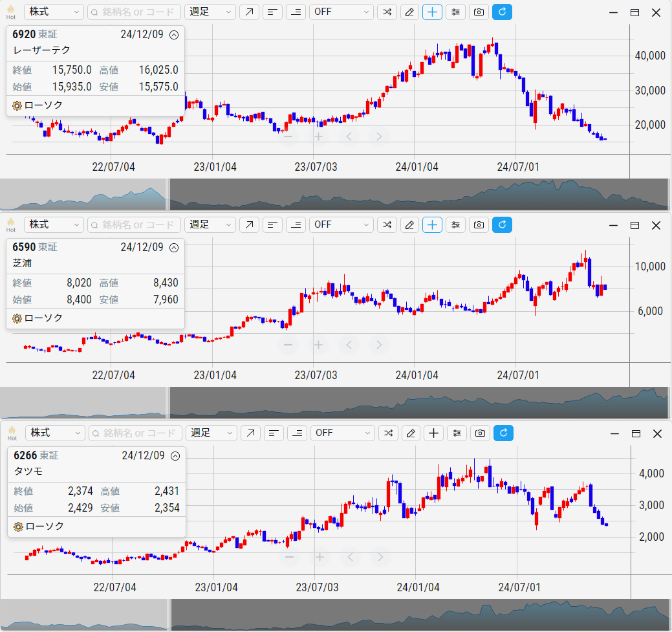Open chart settings sliders in 6920 chart
The image size is (672, 632).
455,12
